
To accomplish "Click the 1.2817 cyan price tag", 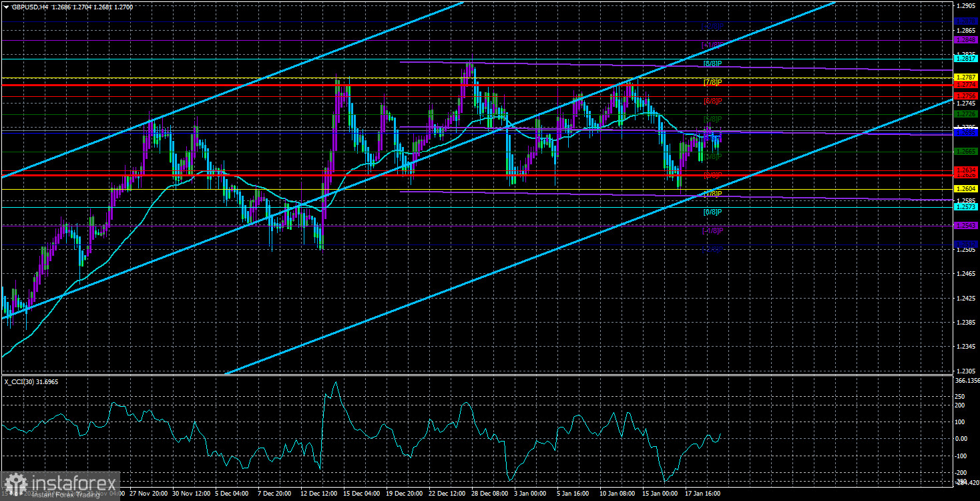I will pos(966,59).
